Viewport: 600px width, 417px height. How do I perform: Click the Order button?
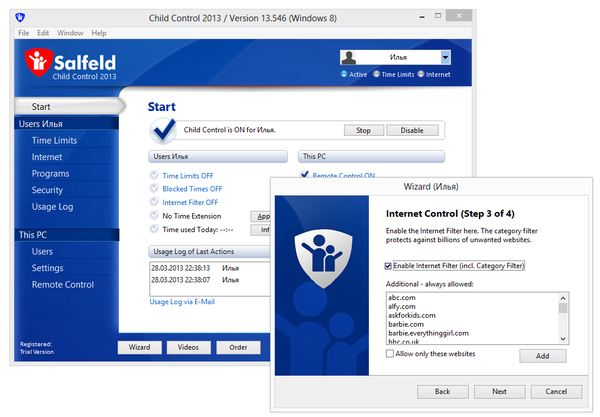pyautogui.click(x=238, y=347)
